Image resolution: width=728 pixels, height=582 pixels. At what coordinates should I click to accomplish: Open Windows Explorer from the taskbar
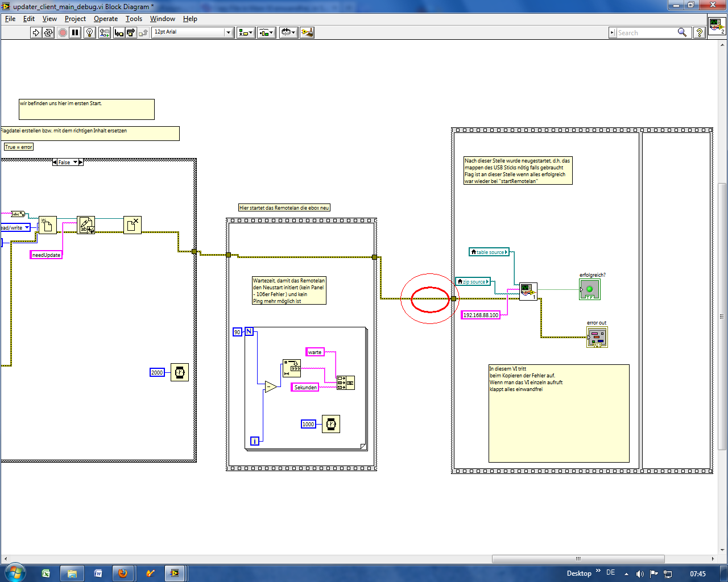[72, 573]
